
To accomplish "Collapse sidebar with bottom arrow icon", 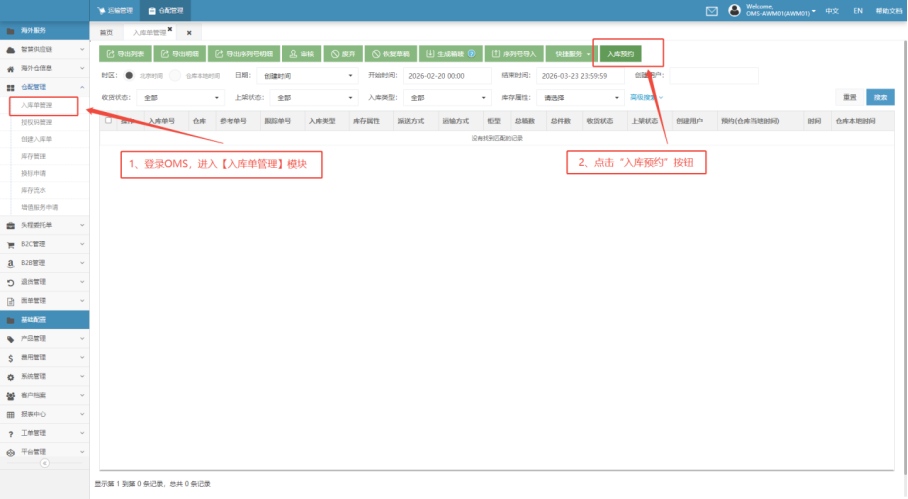I will tap(44, 463).
